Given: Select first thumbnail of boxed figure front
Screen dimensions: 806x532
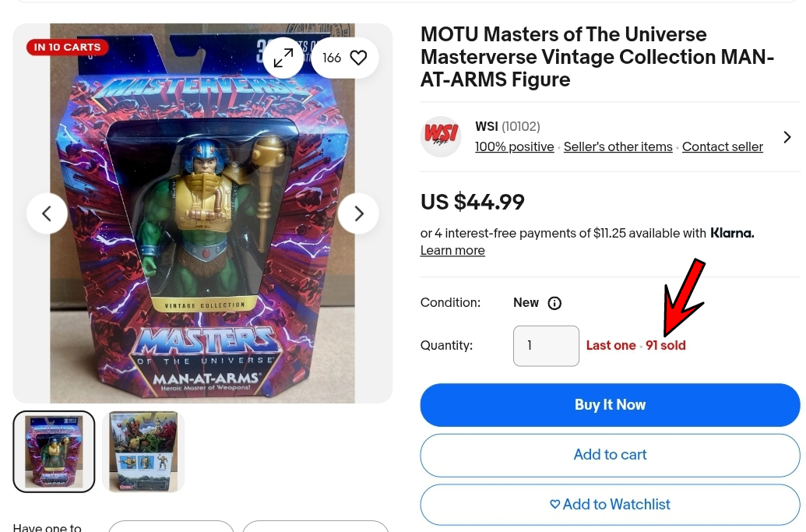Looking at the screenshot, I should [x=54, y=452].
